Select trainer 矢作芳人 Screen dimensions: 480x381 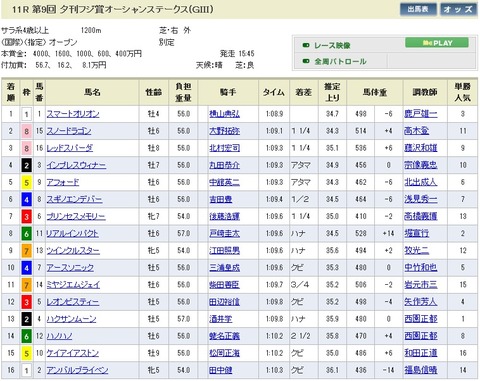tap(421, 302)
